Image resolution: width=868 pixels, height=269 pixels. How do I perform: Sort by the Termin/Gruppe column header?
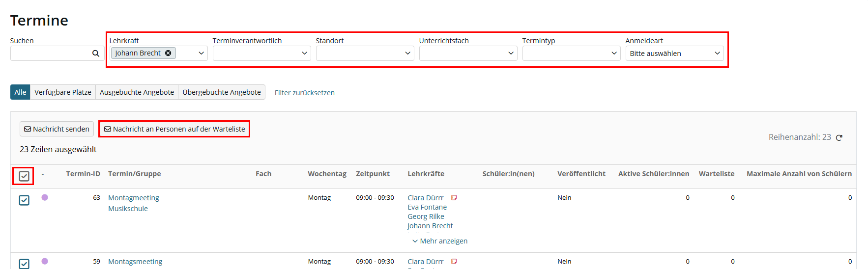click(x=135, y=174)
